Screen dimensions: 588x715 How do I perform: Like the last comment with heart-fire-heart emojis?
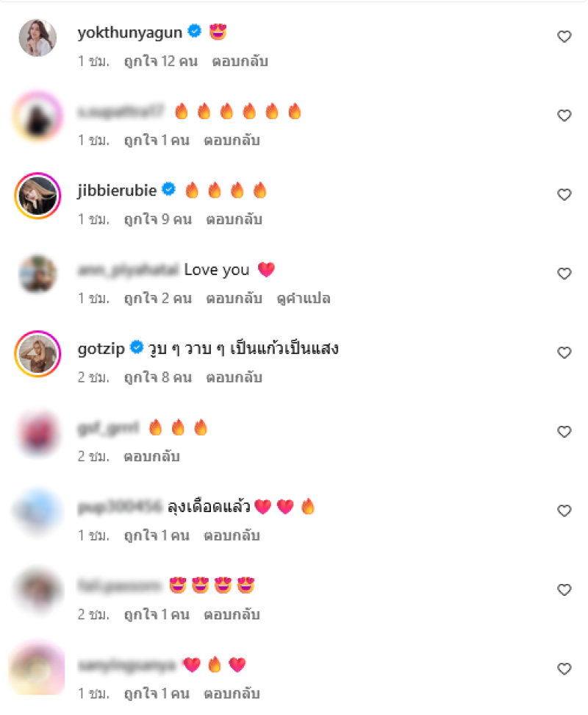(564, 669)
